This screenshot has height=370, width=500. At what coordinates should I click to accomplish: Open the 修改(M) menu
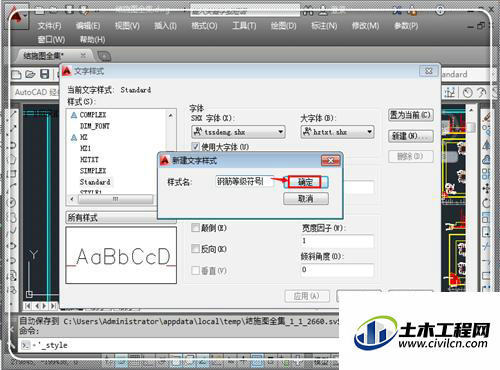pyautogui.click(x=365, y=26)
